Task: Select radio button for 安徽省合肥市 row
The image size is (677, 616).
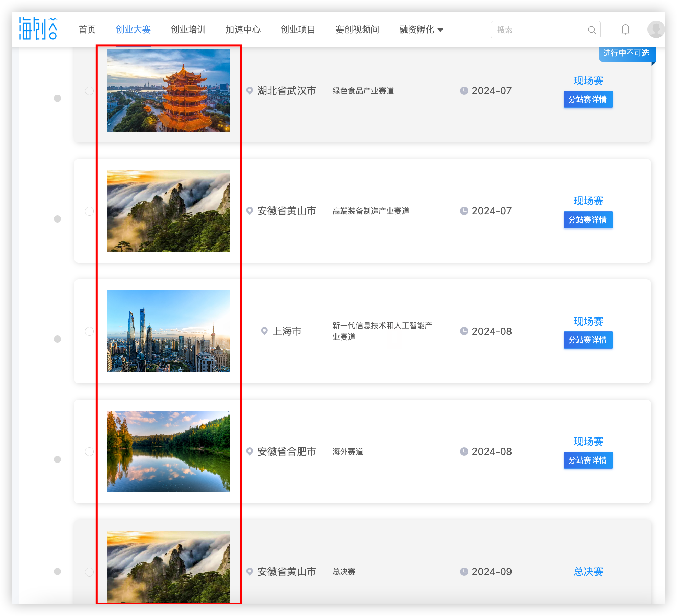Action: click(89, 452)
